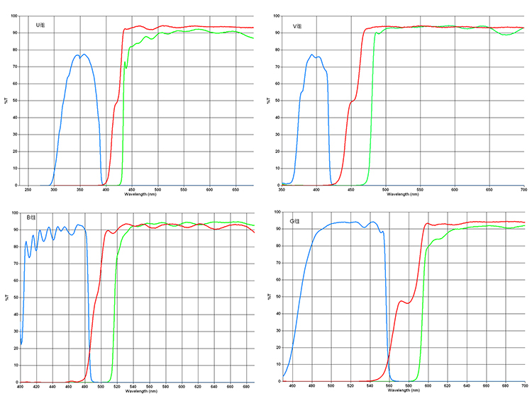This screenshot has height=401, width=532.
Task: Click the Wavelength (nm) title under V组 chart
Action: click(x=403, y=194)
